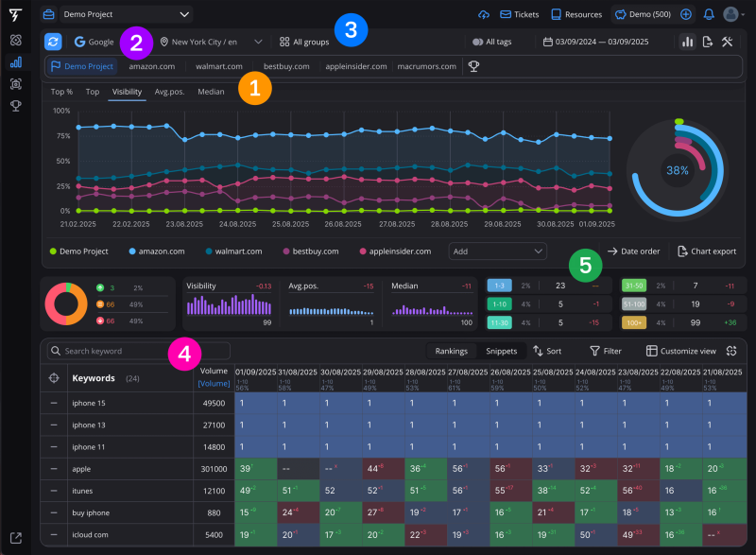Click the Search keyword input field
The width and height of the screenshot is (756, 555).
click(142, 351)
